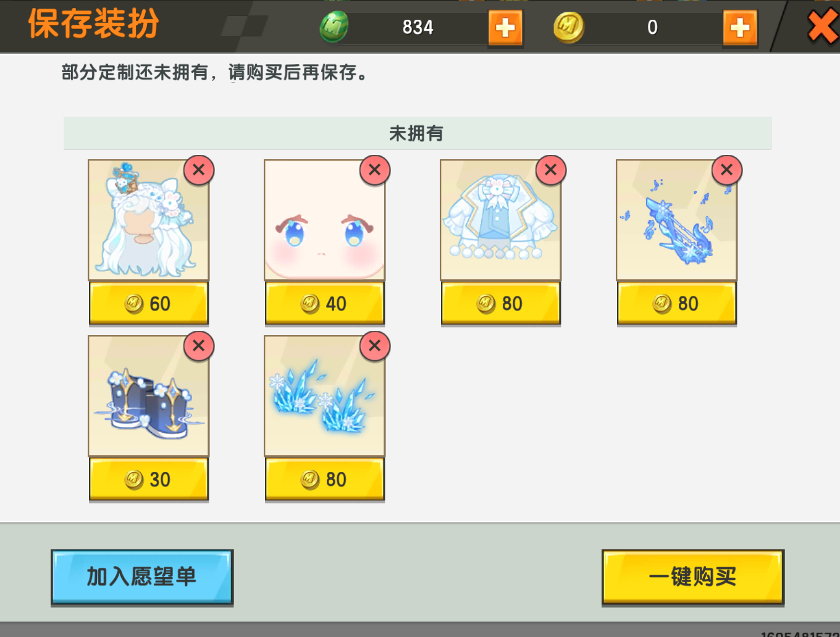840x637 pixels.
Task: Click the green gem currency icon
Action: (334, 27)
